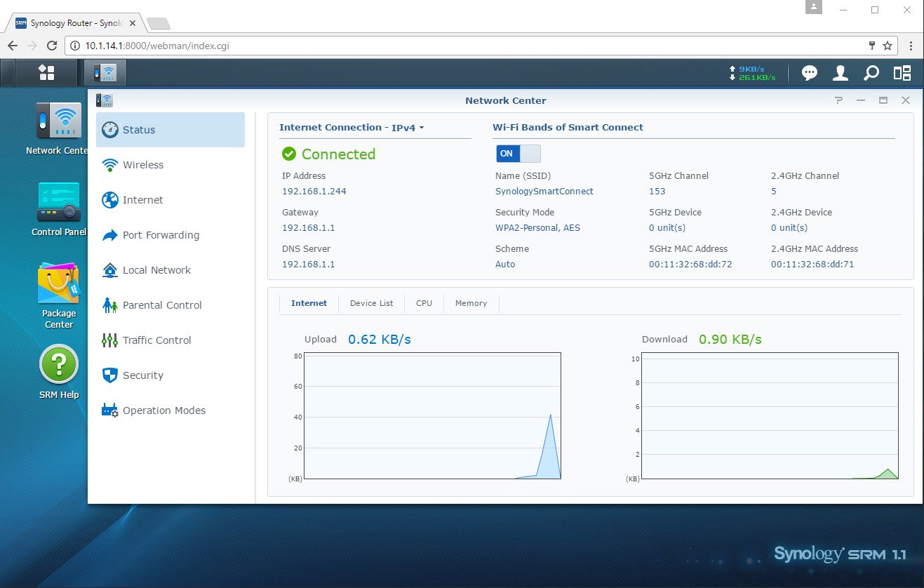Switch to the Memory tab
The width and height of the screenshot is (924, 588).
click(471, 303)
